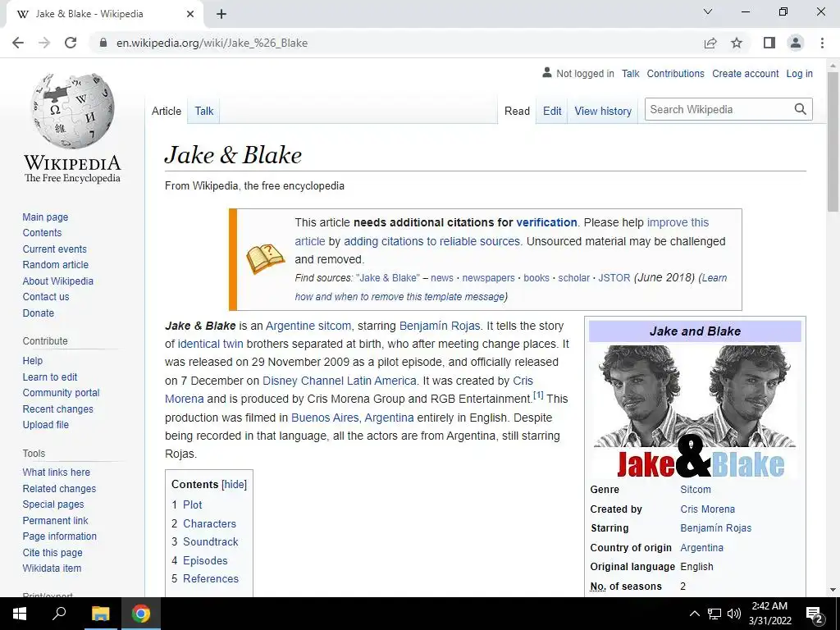Click What links here under Tools
The image size is (840, 630).
click(x=57, y=472)
